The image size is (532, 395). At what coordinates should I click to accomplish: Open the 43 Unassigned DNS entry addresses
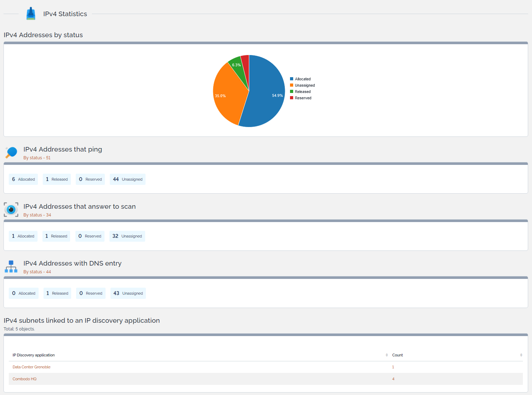(x=128, y=293)
